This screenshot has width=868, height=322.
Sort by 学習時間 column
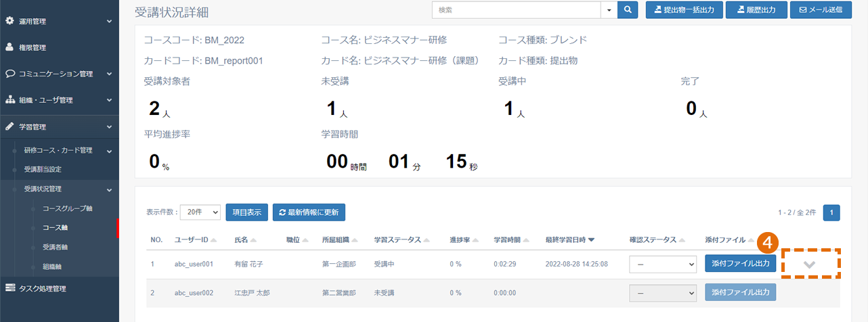(511, 240)
